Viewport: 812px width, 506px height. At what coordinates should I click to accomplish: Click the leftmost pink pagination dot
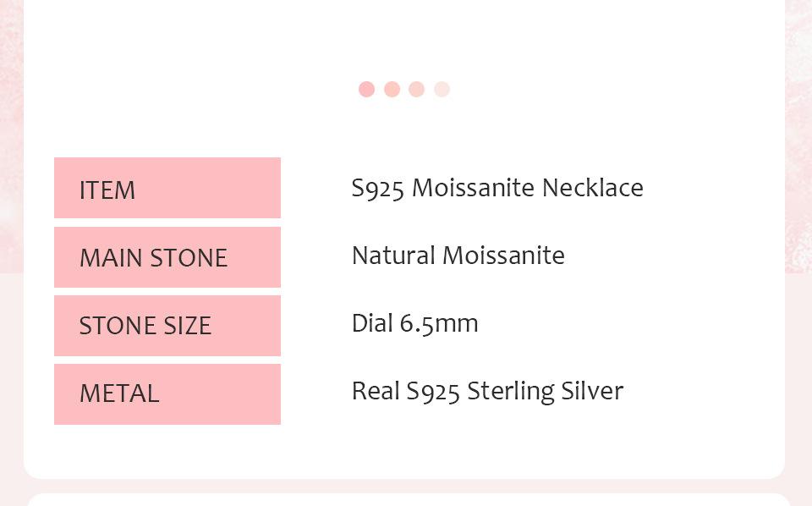[x=366, y=90]
